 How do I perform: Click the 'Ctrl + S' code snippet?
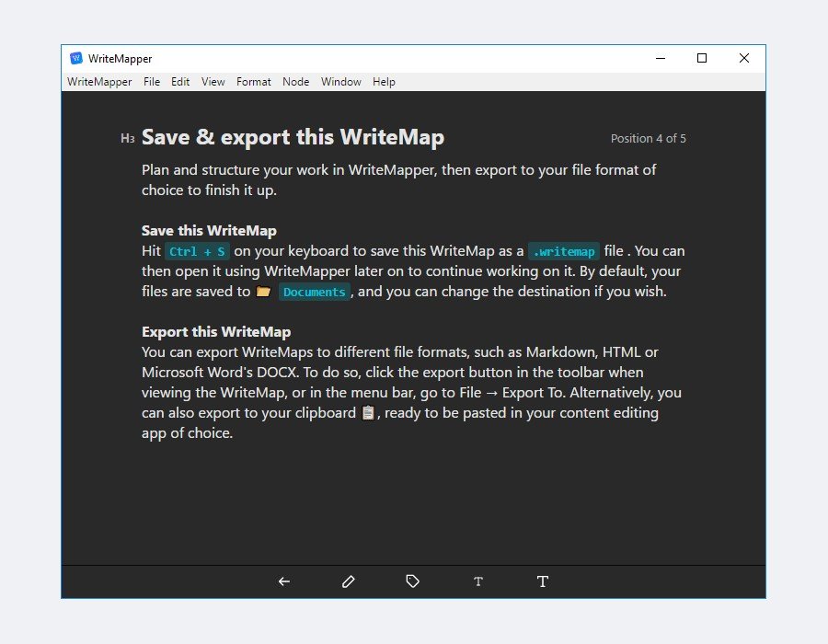tap(197, 251)
